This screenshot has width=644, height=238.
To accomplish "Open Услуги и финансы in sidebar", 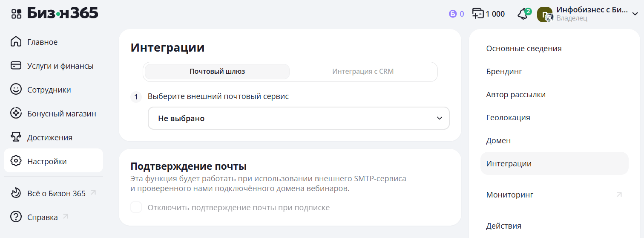I will [60, 66].
